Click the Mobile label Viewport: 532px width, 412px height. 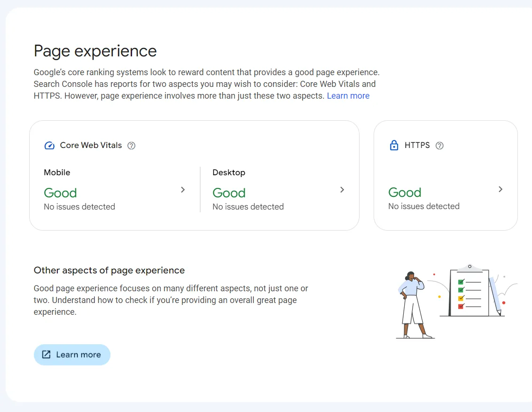57,172
